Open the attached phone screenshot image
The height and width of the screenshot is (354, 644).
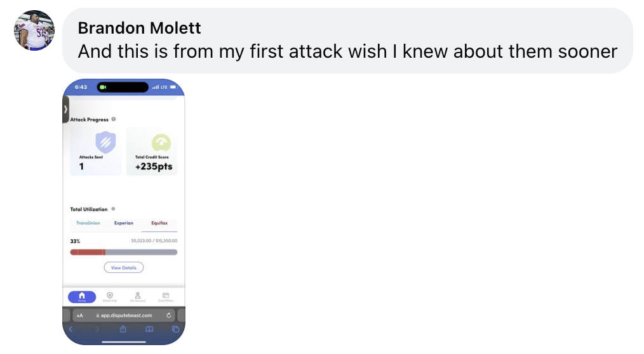coord(124,211)
